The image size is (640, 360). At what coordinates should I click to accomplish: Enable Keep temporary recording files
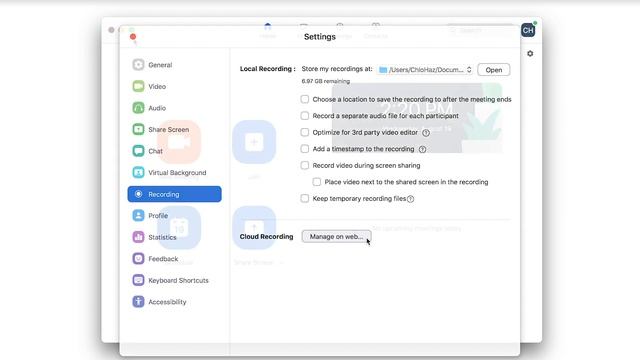[x=304, y=198]
